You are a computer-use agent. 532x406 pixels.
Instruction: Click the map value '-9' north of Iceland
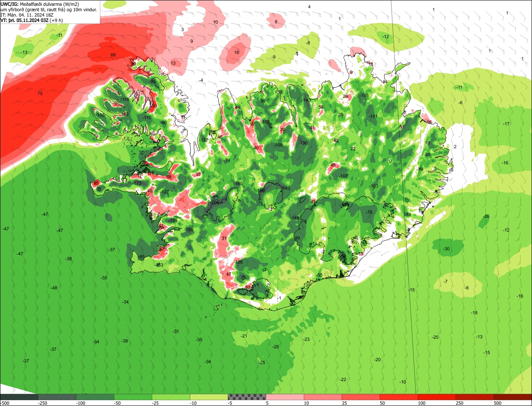click(273, 57)
